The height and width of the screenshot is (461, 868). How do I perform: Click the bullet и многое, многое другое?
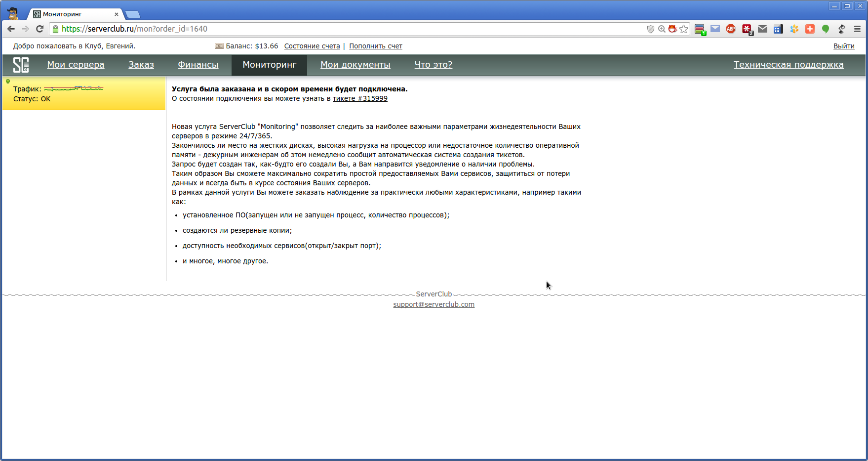tap(225, 261)
